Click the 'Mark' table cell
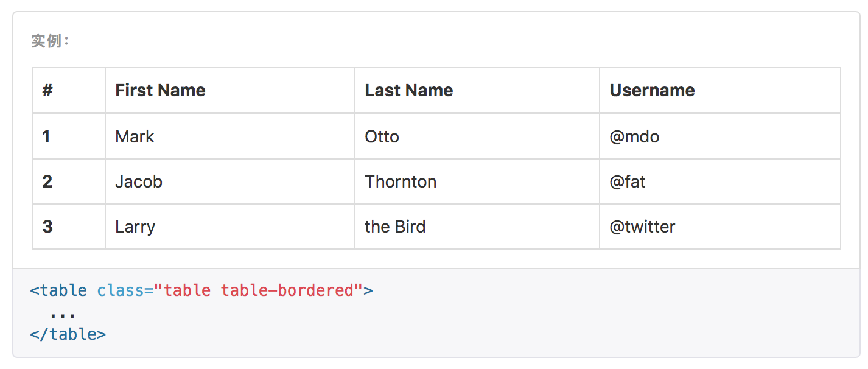Screen dimensions: 868x369 pos(230,136)
